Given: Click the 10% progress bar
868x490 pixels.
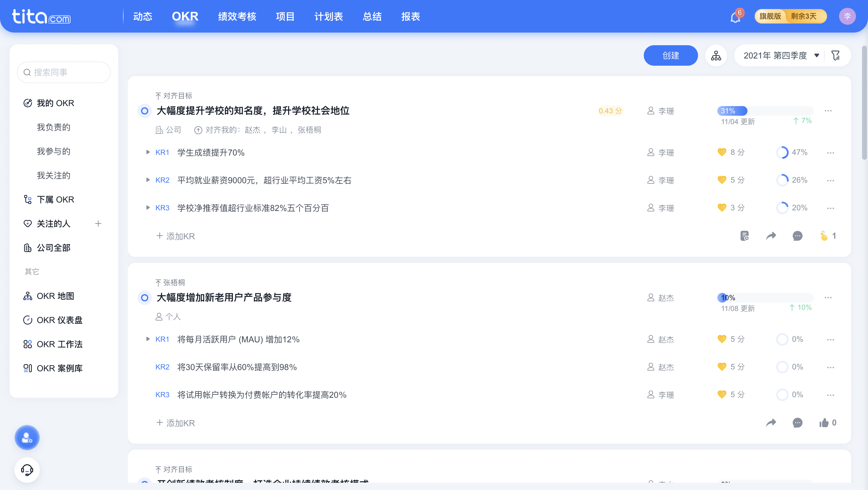Looking at the screenshot, I should tap(765, 297).
